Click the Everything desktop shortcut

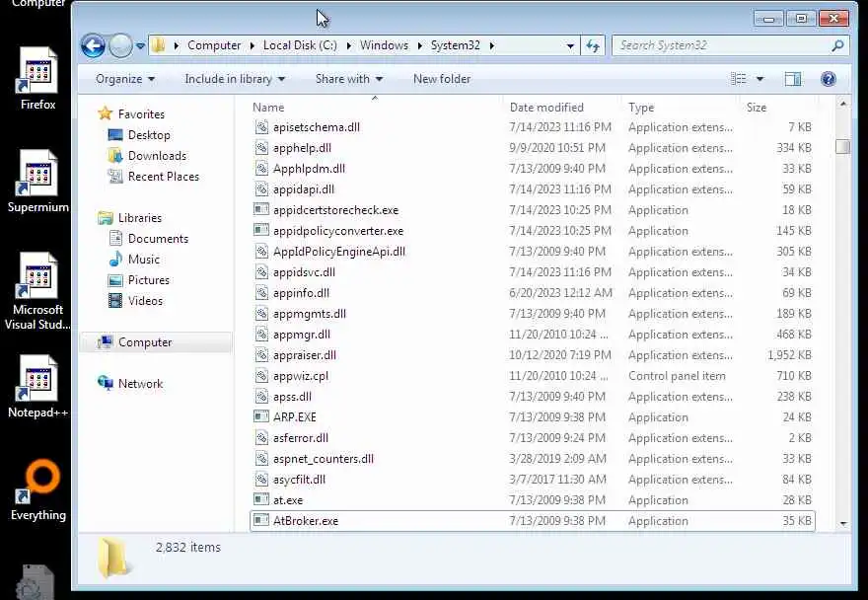37,490
